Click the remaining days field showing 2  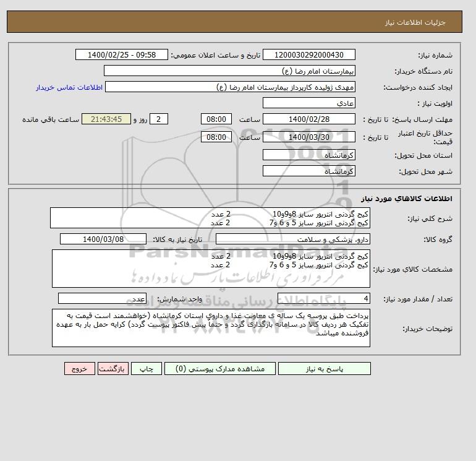[x=158, y=119]
